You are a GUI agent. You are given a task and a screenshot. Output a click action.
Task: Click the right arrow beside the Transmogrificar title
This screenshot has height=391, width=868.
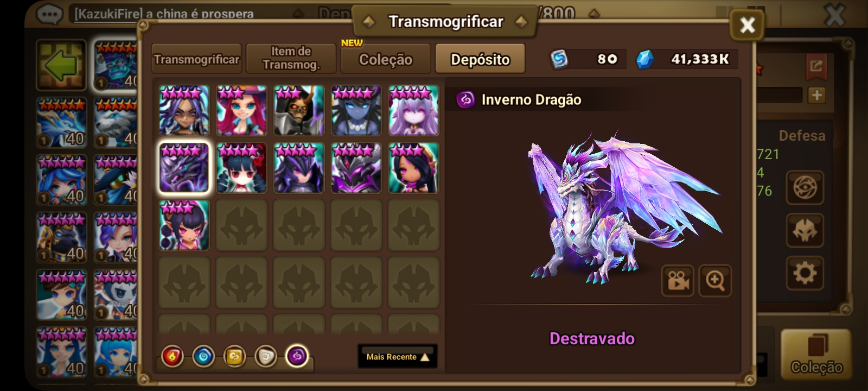(521, 22)
